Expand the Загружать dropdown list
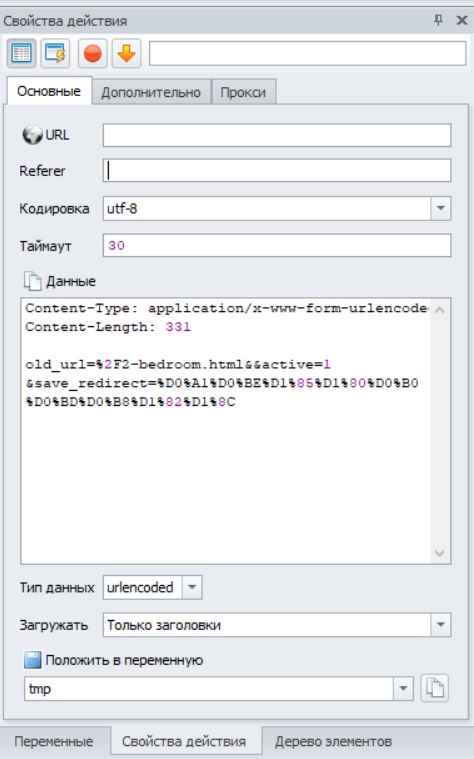This screenshot has width=474, height=759. pos(441,624)
